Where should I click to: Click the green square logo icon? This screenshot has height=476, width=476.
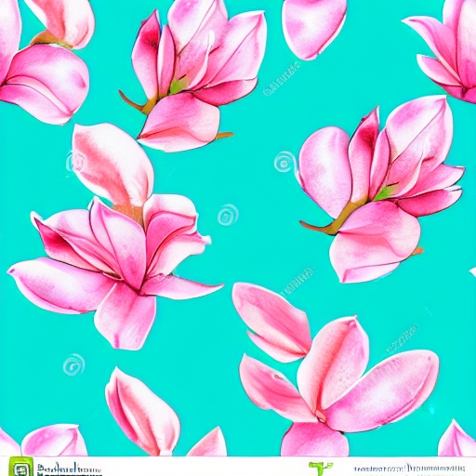pyautogui.click(x=20, y=467)
